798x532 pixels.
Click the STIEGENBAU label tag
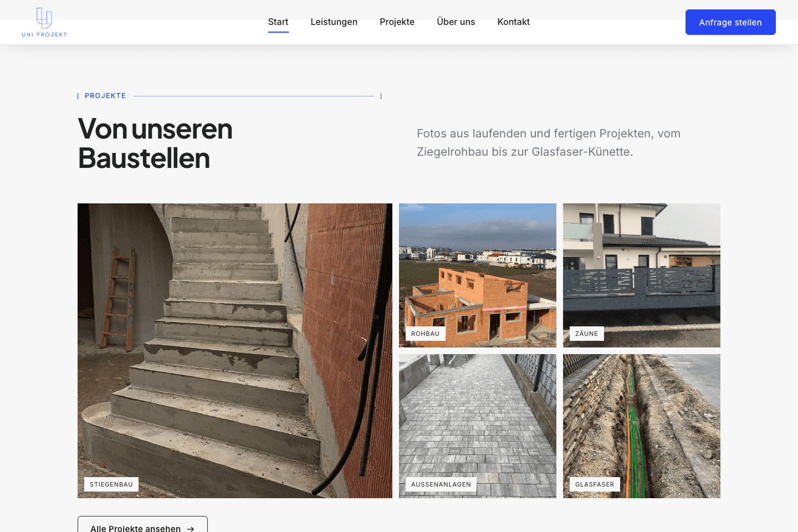pos(111,484)
